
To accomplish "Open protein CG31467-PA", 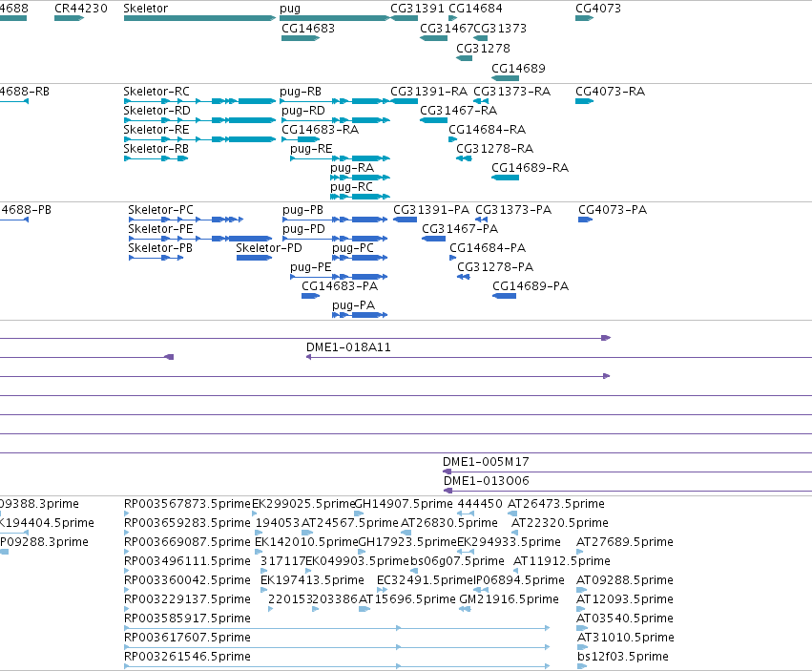I will (433, 239).
